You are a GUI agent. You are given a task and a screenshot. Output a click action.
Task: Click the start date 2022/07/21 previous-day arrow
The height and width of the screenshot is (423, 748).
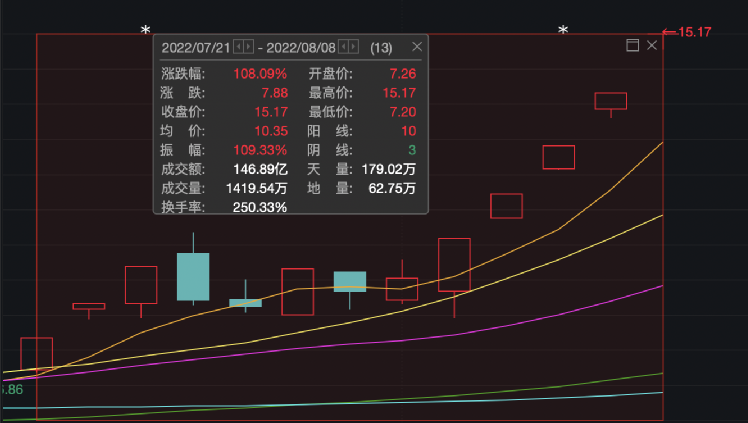[238, 47]
